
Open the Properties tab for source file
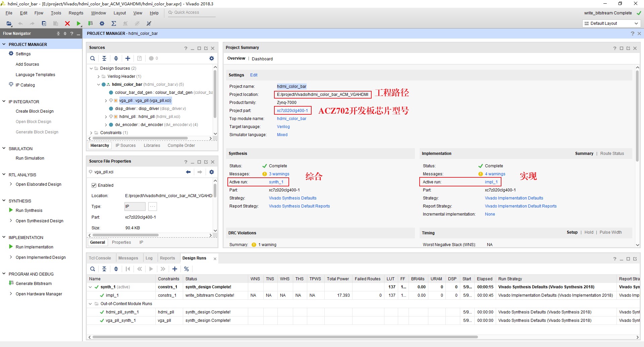[121, 242]
